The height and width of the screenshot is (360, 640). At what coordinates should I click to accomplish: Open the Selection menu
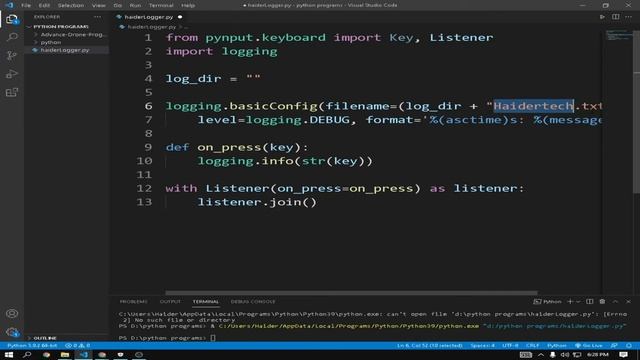tap(71, 5)
